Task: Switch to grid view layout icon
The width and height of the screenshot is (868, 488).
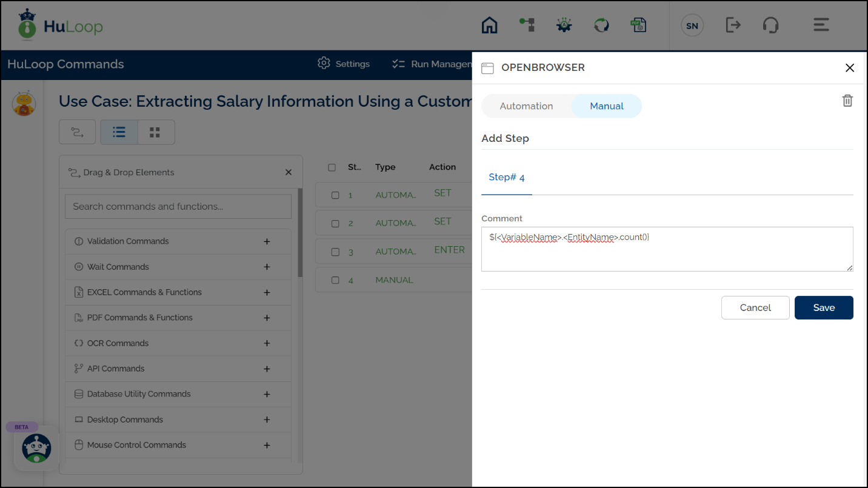Action: pyautogui.click(x=155, y=132)
